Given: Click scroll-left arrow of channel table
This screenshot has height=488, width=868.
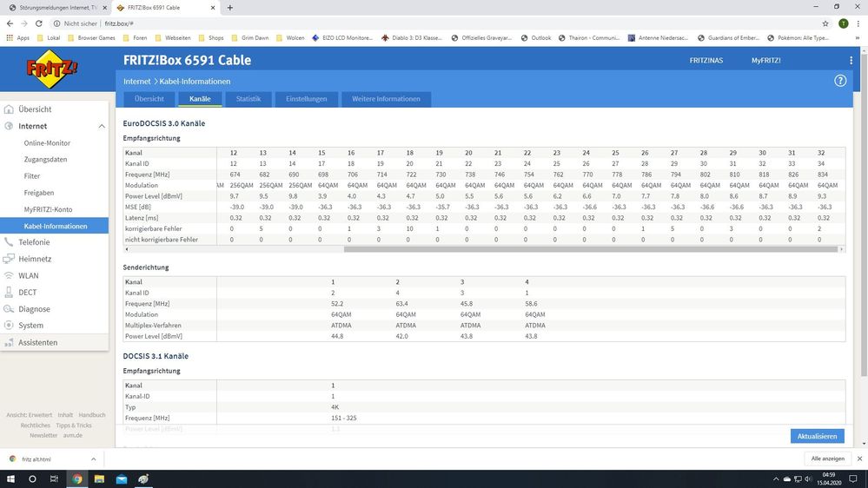Looking at the screenshot, I should click(127, 249).
